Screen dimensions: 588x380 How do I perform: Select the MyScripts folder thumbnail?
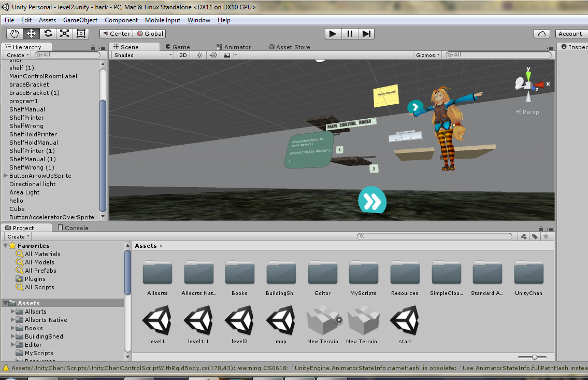click(x=363, y=273)
